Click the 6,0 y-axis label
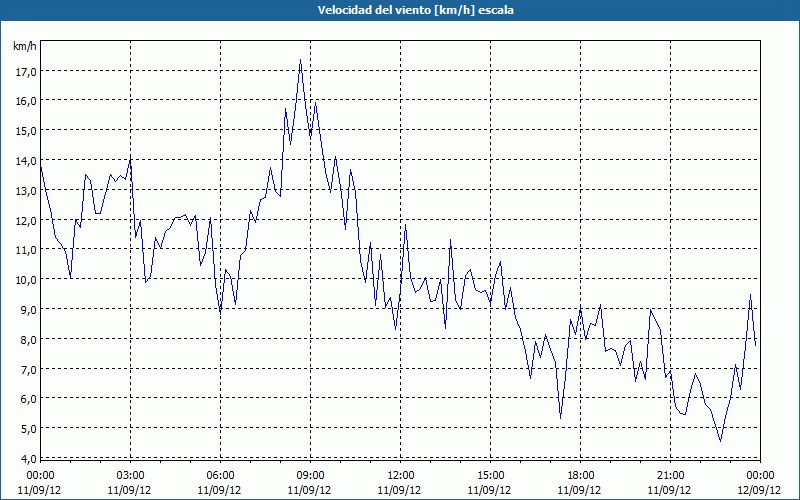Screen dimensions: 800x500 28,399
